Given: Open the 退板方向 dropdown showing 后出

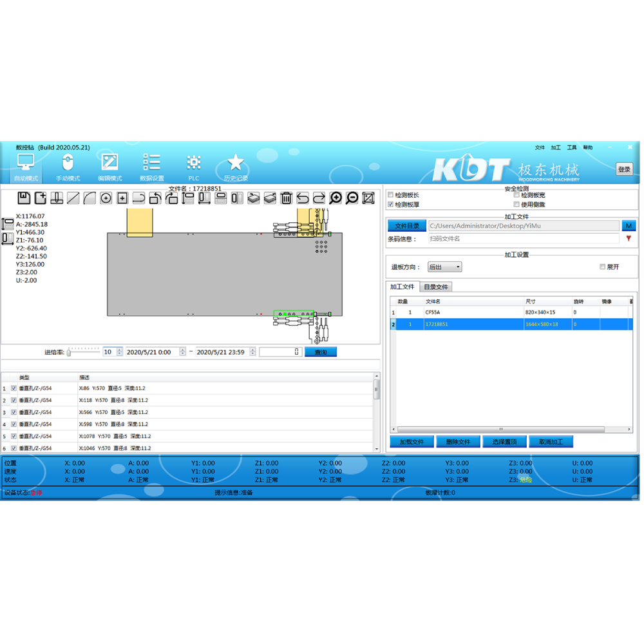Looking at the screenshot, I should 444,267.
